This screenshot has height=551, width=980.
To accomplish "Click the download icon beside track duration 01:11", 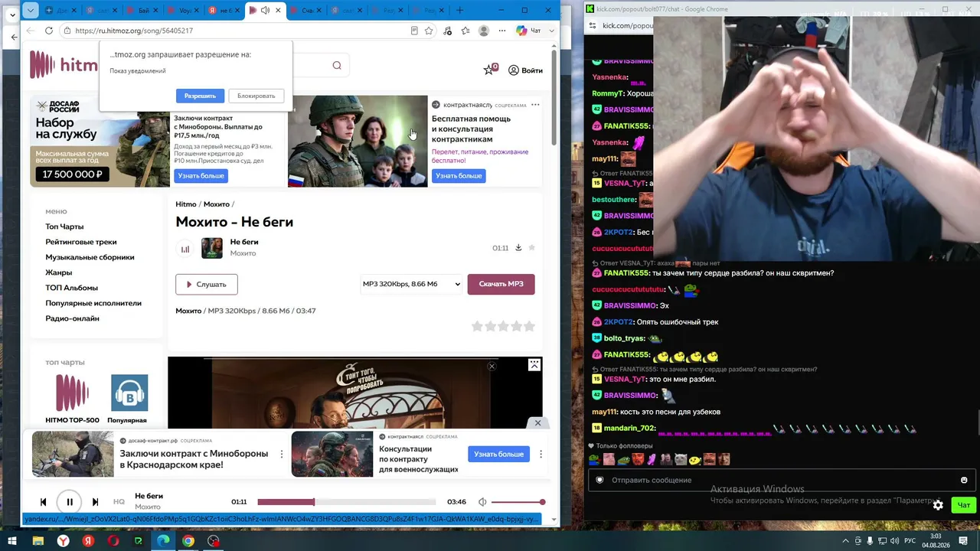I will click(518, 248).
